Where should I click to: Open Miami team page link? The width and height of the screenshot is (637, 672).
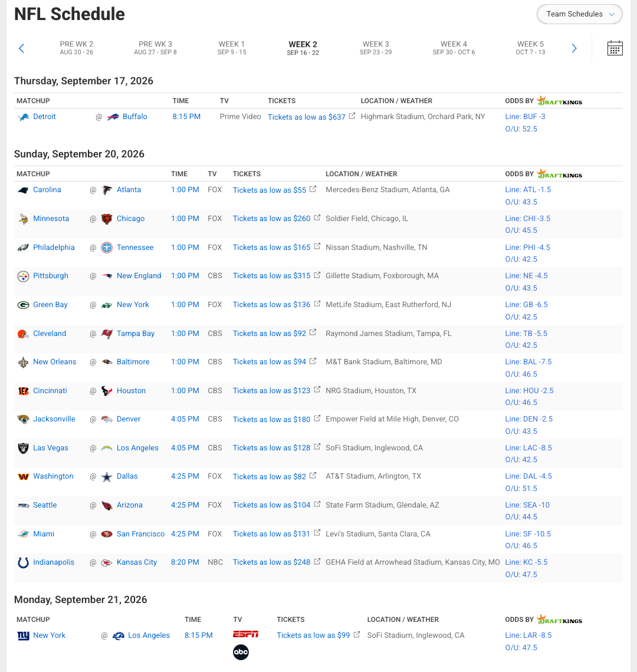click(x=44, y=533)
